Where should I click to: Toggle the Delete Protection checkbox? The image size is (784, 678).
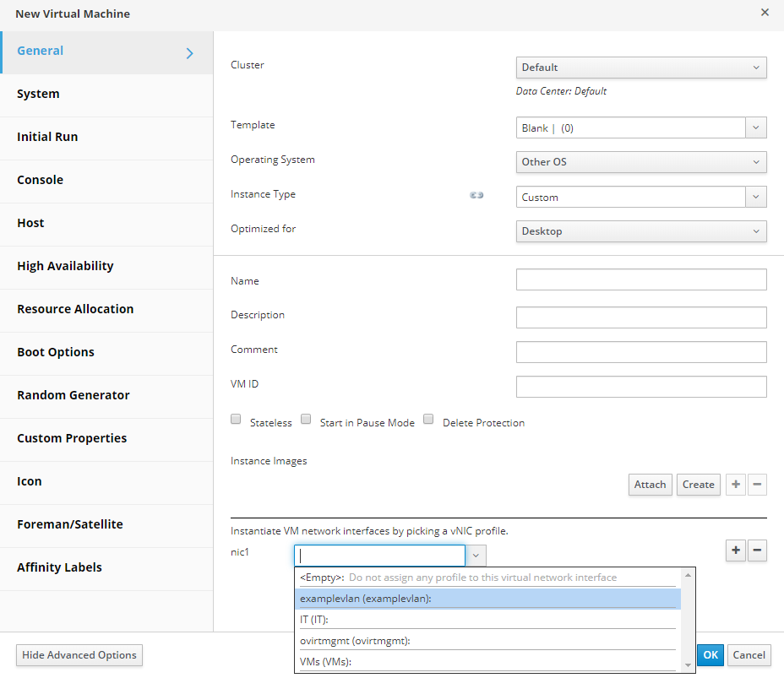point(428,420)
